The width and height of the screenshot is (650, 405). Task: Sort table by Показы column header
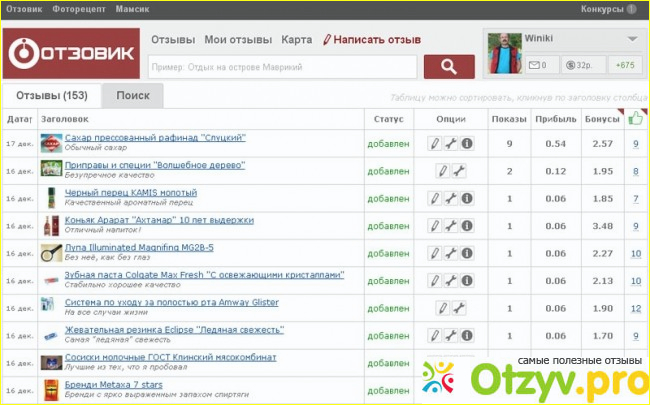tap(509, 118)
